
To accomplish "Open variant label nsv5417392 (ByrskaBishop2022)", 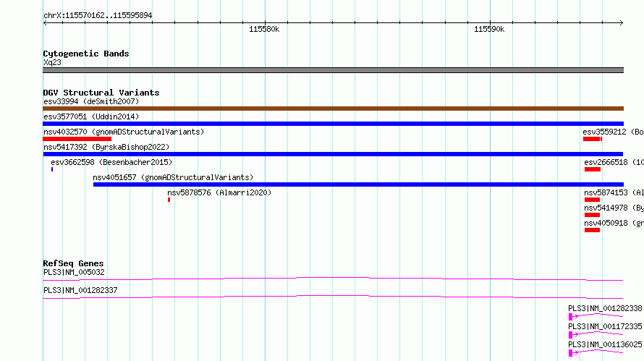I will pyautogui.click(x=106, y=147).
